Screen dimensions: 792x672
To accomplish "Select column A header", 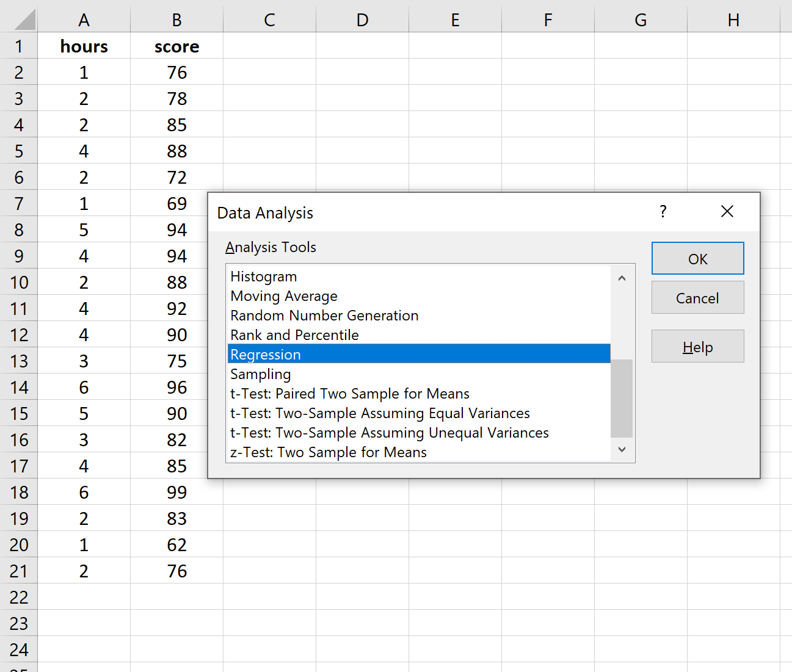I will (x=84, y=20).
